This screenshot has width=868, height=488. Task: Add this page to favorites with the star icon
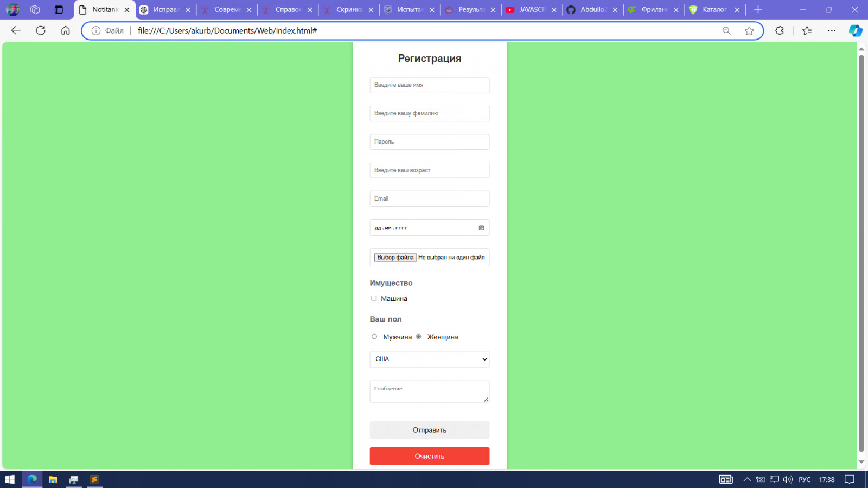pos(749,31)
